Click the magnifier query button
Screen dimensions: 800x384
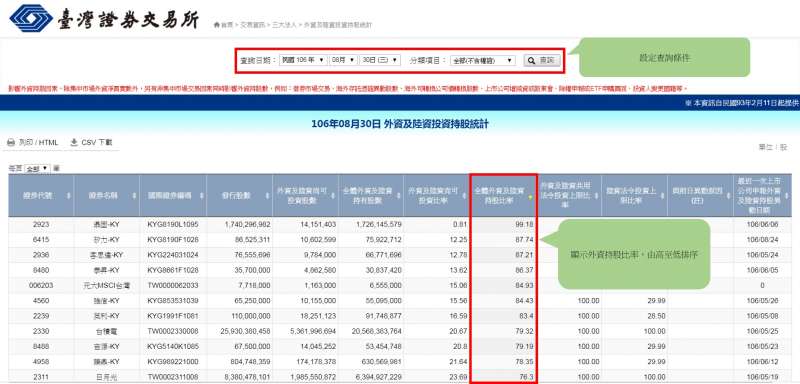[542, 60]
